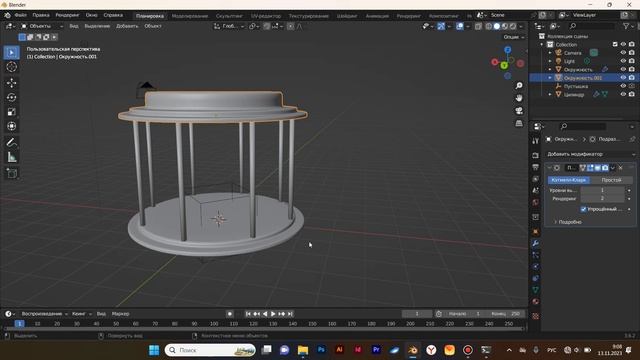
Task: Open the outliner filter dropdown
Action: [629, 26]
